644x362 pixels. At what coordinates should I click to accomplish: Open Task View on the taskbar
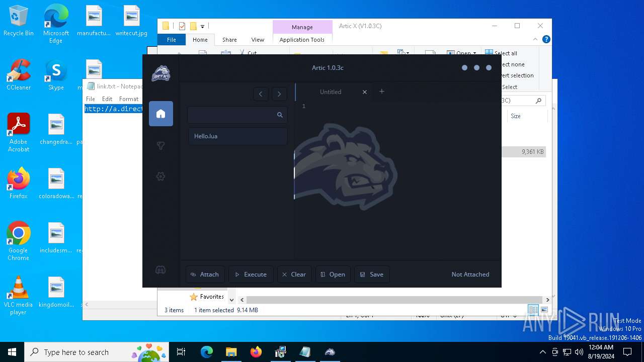181,352
